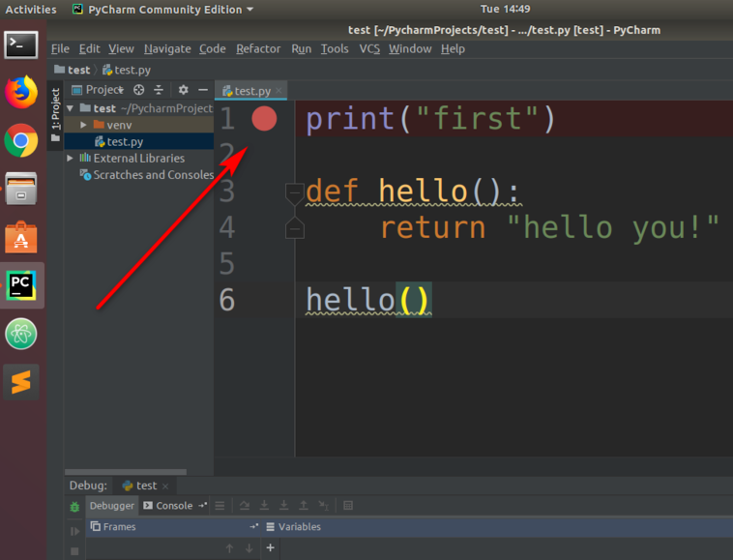Open the VCS menu
This screenshot has height=560, width=733.
369,49
